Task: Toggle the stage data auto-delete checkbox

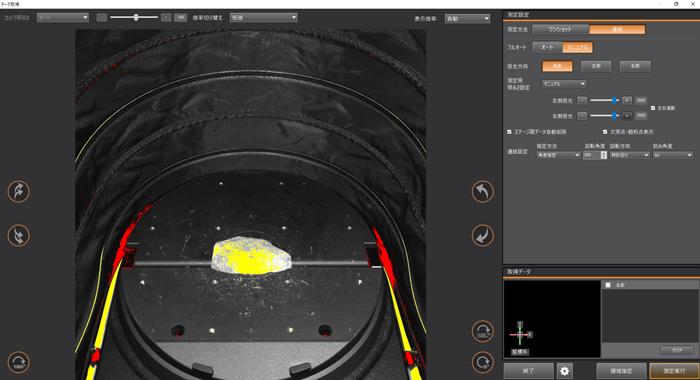Action: pos(509,132)
